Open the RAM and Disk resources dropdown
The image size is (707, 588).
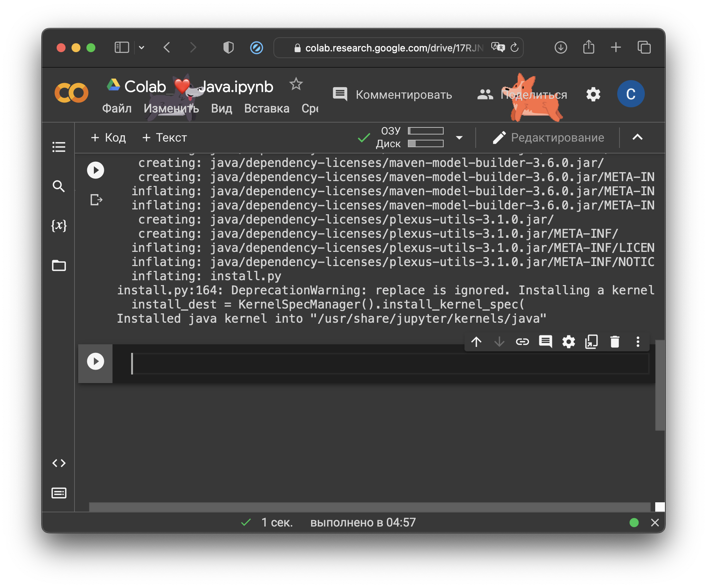click(x=459, y=137)
